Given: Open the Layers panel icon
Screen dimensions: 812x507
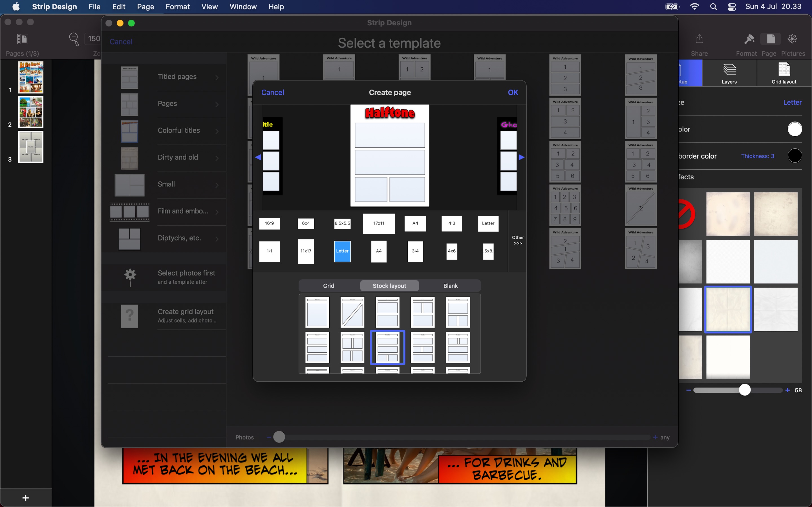Looking at the screenshot, I should 729,69.
